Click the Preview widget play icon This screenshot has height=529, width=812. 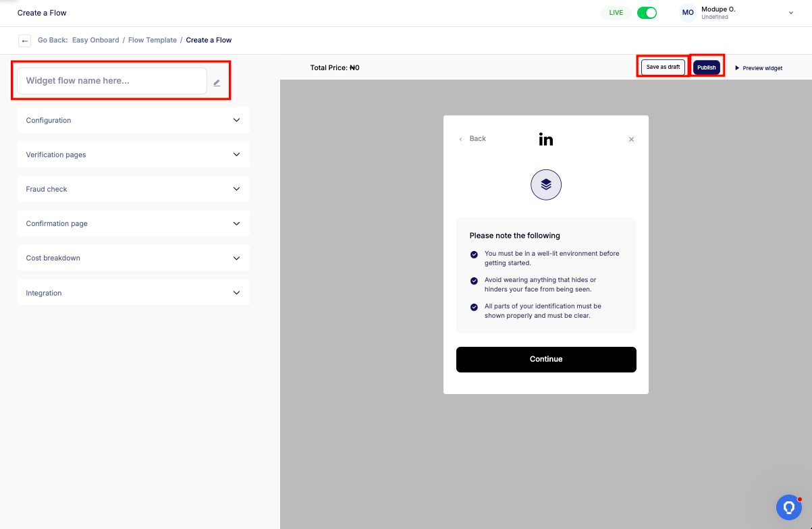click(x=737, y=68)
